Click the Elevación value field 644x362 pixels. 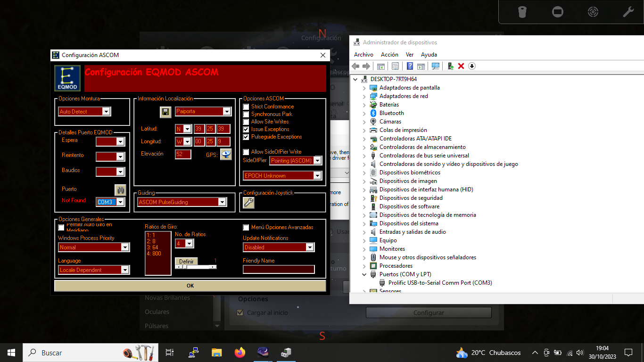(x=183, y=154)
